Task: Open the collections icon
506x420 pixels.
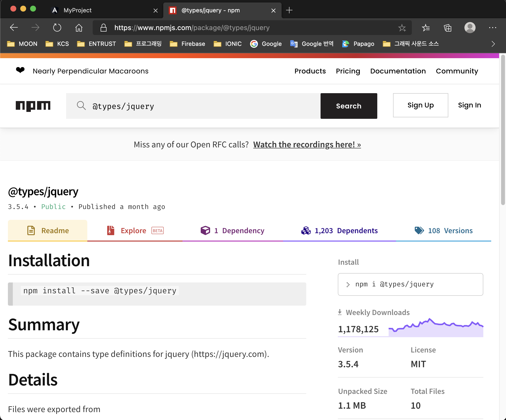Action: (x=448, y=28)
